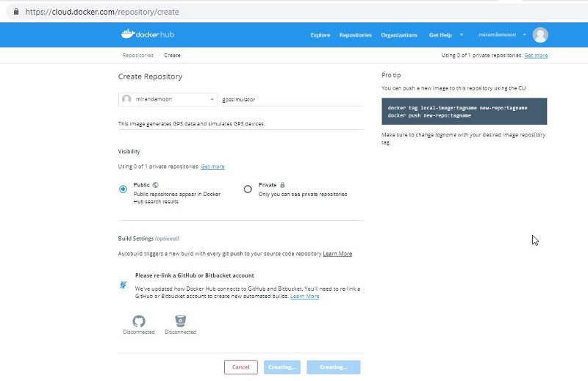The image size is (588, 381).
Task: Go to the Repositories breadcrumb
Action: (137, 55)
